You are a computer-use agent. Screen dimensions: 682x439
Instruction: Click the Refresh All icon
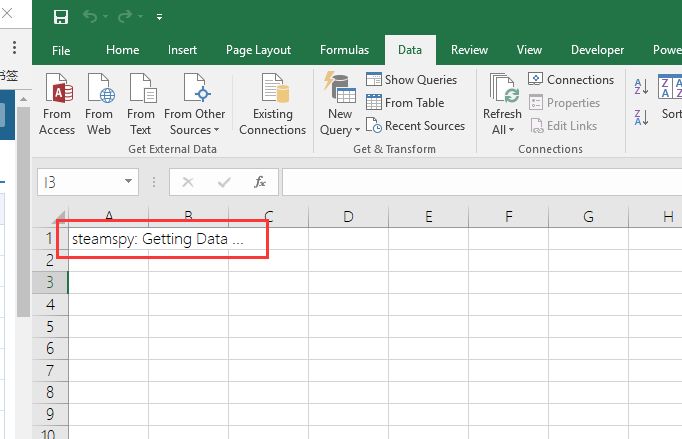coord(503,88)
